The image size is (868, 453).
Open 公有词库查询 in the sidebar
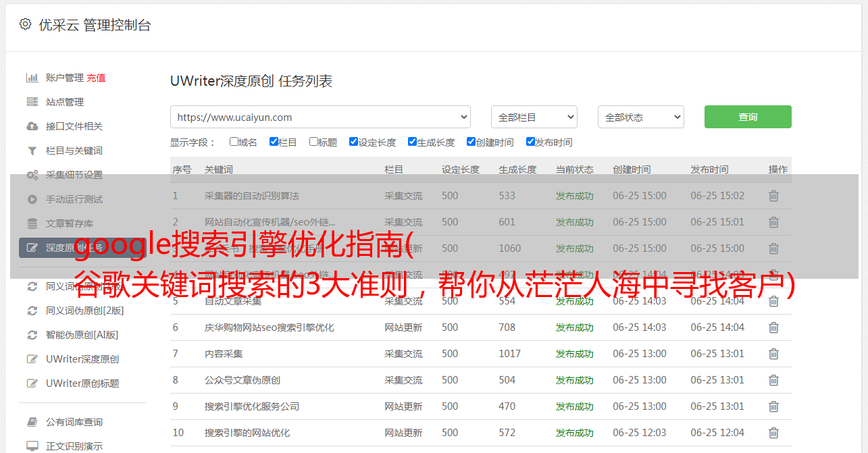tap(74, 422)
